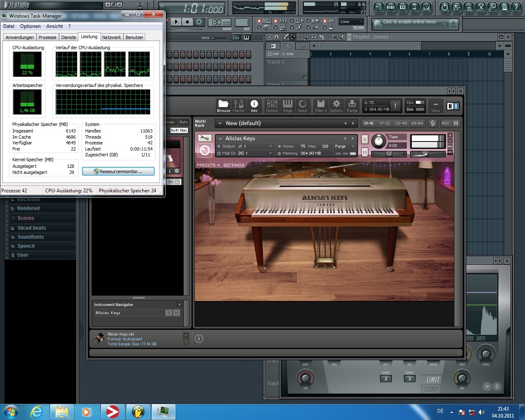The image size is (525, 420).
Task: Open the FL Studio piano roll icon
Action: click(402, 7)
